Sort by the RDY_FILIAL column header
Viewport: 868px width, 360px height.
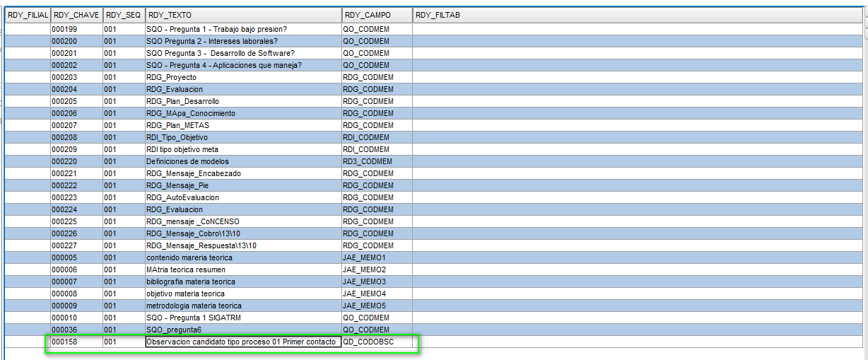pos(28,15)
